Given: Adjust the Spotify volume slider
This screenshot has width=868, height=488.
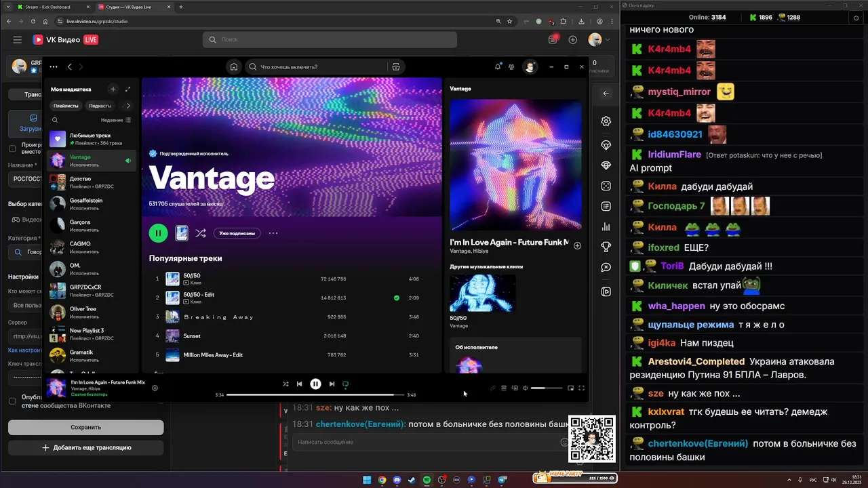Looking at the screenshot, I should pos(547,388).
